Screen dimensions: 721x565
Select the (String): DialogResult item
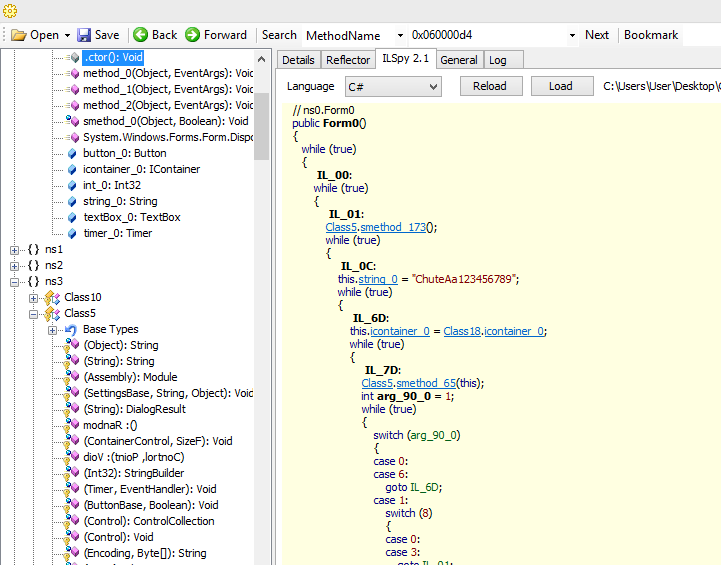click(134, 409)
